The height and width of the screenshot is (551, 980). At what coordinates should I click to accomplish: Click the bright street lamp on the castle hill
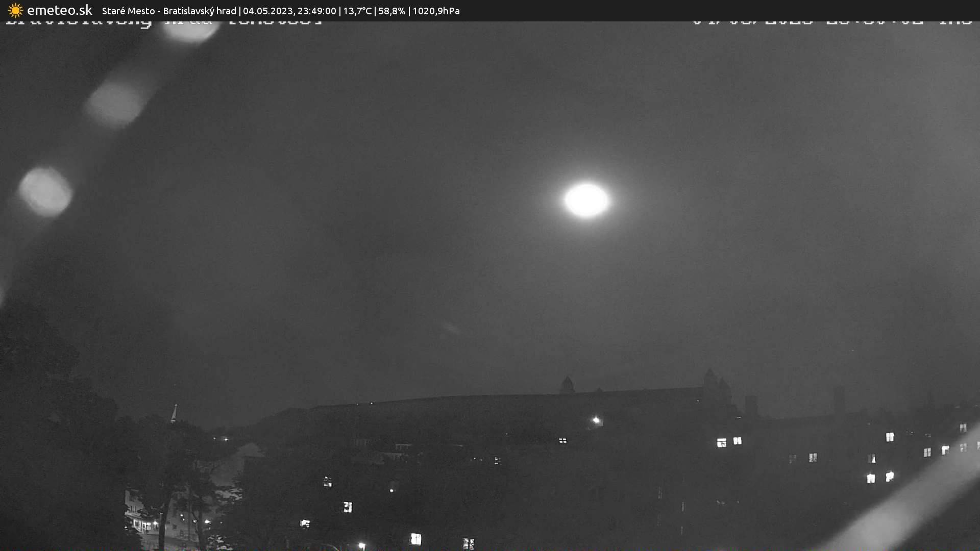(596, 420)
